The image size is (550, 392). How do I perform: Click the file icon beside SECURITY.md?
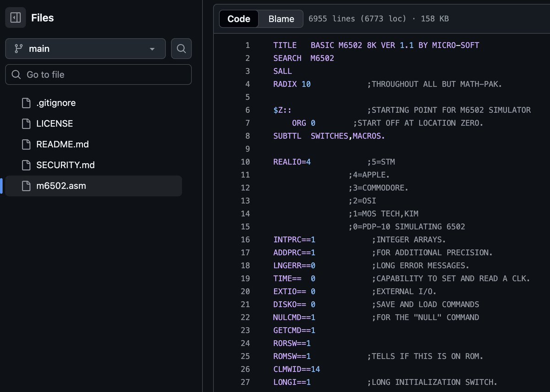[26, 165]
